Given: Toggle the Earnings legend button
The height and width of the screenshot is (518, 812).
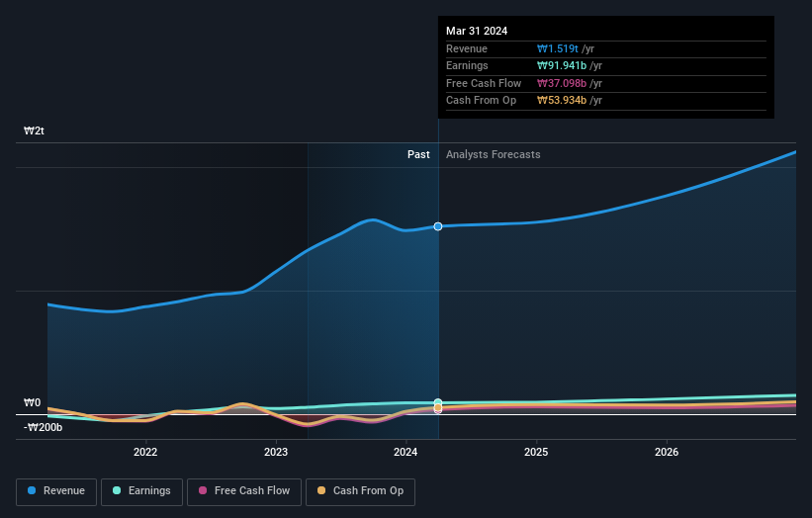Looking at the screenshot, I should (141, 491).
